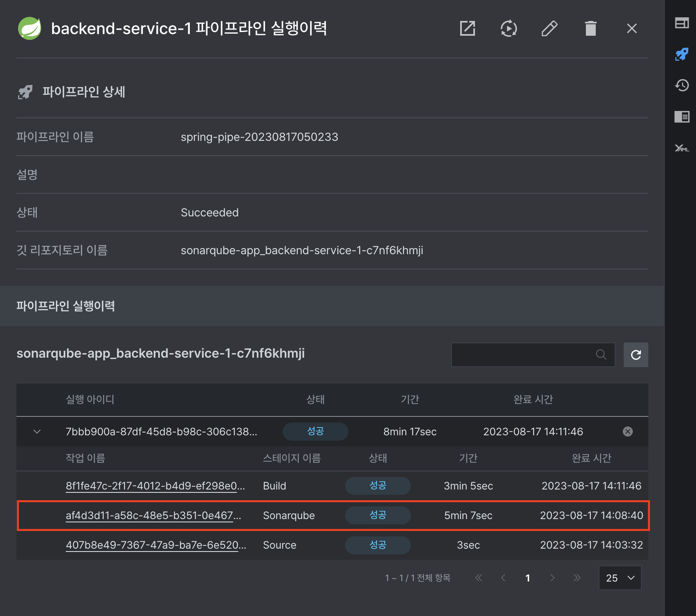Delete pipeline with trash icon
Screen dimensions: 696x616
(590, 28)
